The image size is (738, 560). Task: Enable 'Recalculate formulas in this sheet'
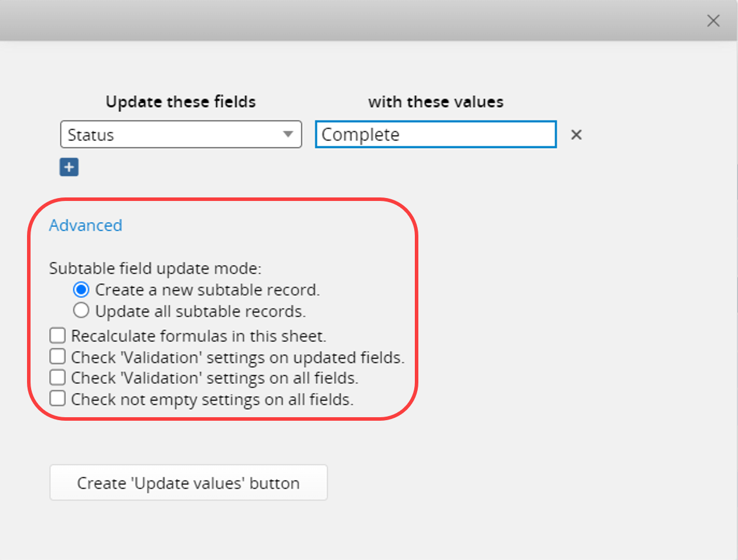point(57,335)
